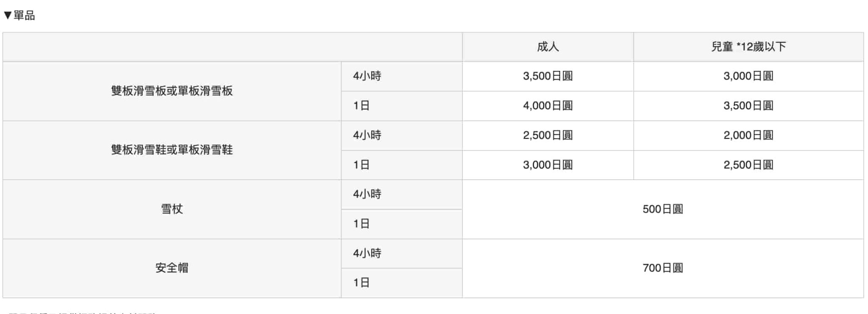Select child 4-hour ski board price 3,000日圓
Screen dimensions: 868x314
point(748,76)
